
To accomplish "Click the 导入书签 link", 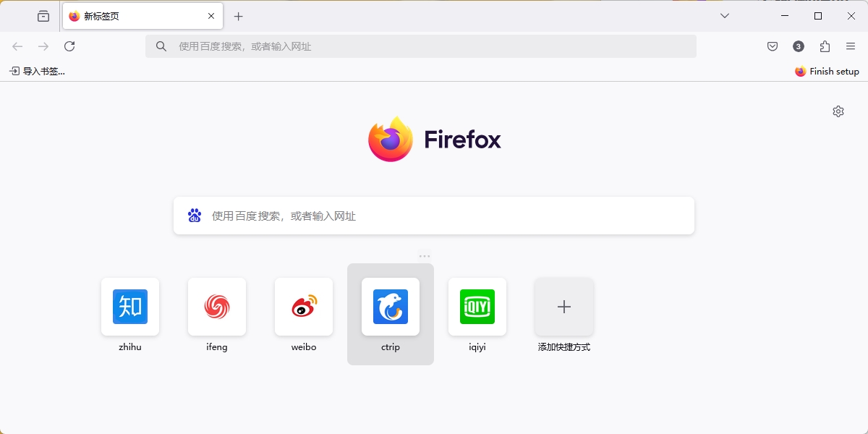I will tap(36, 71).
